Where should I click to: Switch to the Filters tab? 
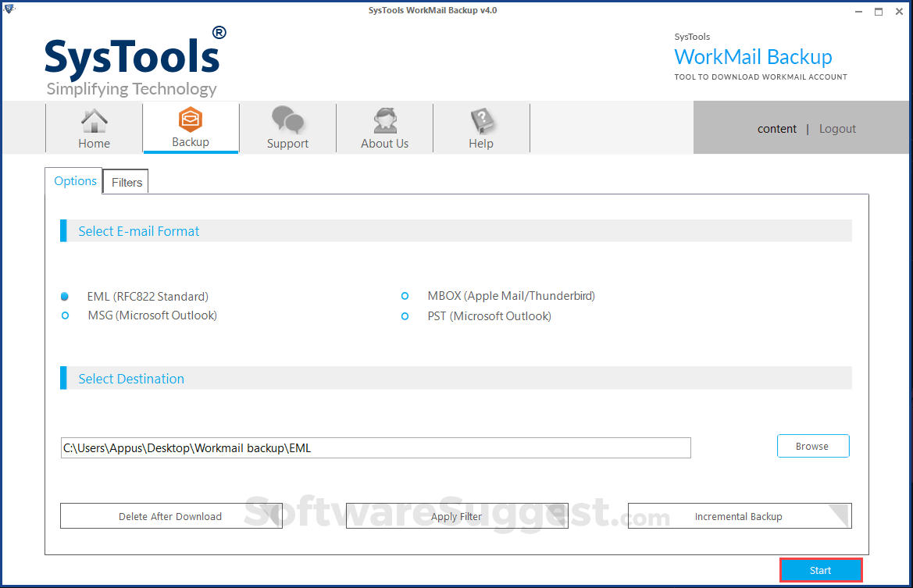(125, 181)
